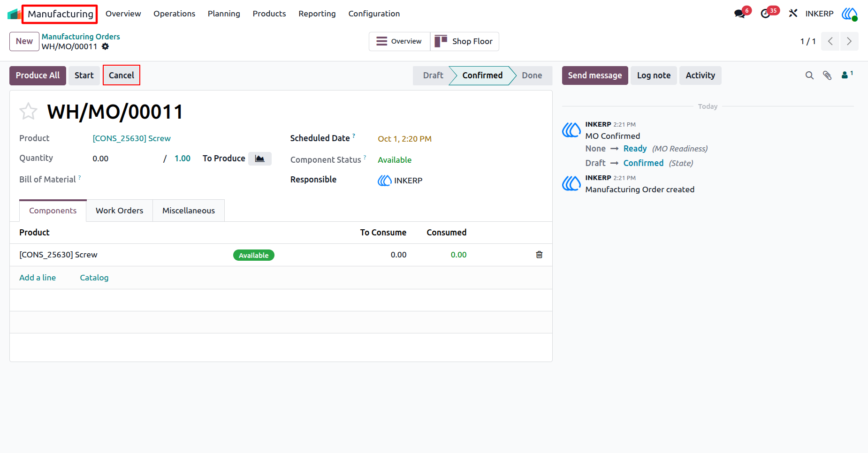The height and width of the screenshot is (453, 868).
Task: Open Manufacturing Orders breadcrumb link
Action: tap(81, 37)
